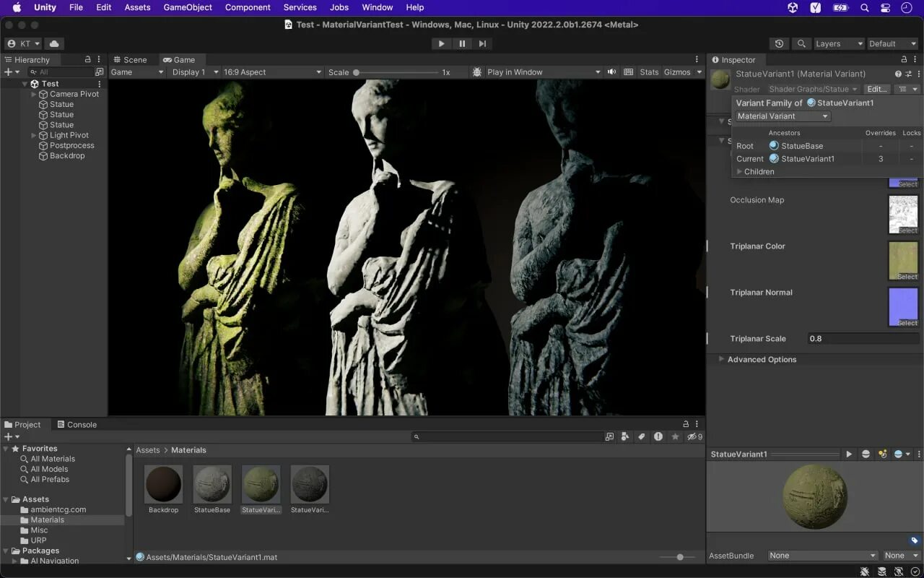Click the Edit... shader button
This screenshot has width=924, height=578.
877,90
